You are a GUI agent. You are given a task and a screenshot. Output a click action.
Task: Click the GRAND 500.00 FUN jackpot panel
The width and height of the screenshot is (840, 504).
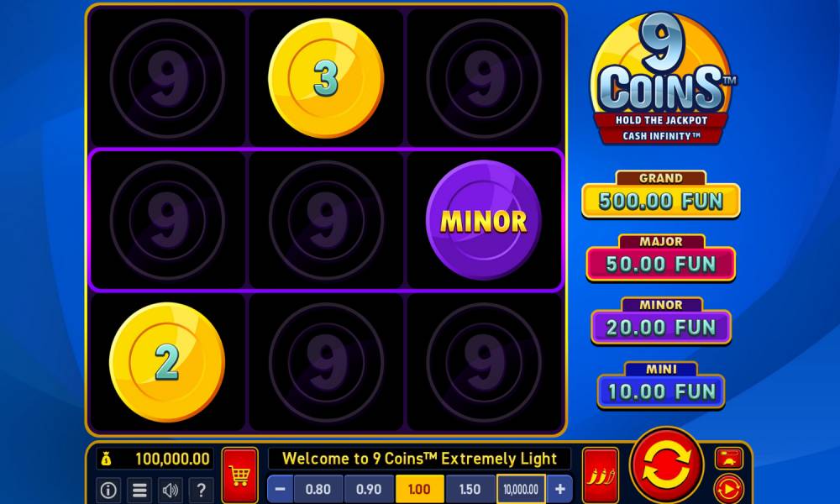point(661,194)
